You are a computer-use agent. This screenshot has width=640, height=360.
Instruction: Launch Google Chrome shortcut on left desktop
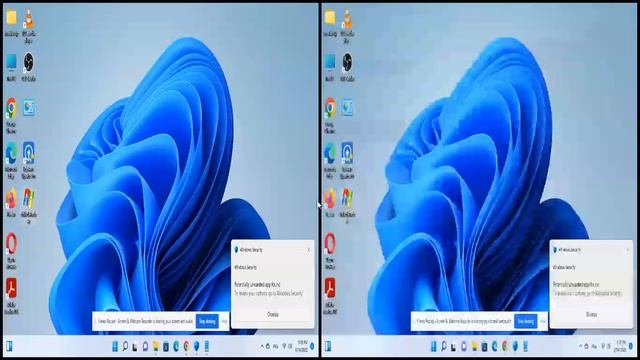click(11, 108)
